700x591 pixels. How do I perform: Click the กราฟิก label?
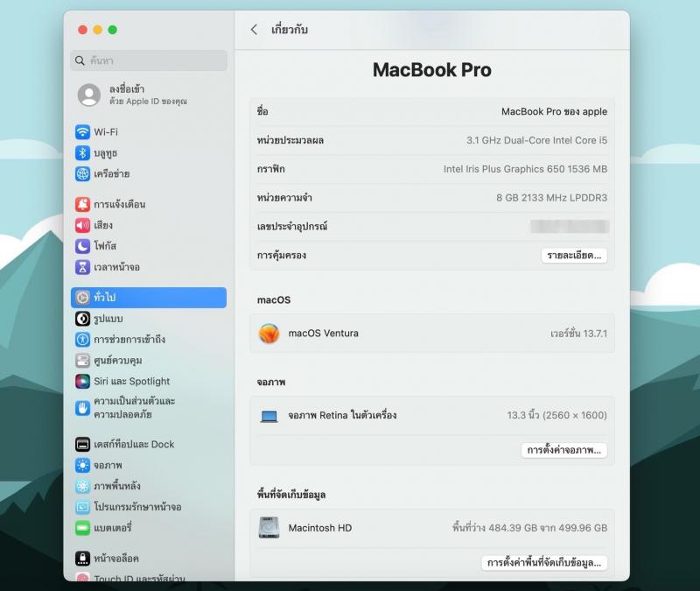coord(270,169)
